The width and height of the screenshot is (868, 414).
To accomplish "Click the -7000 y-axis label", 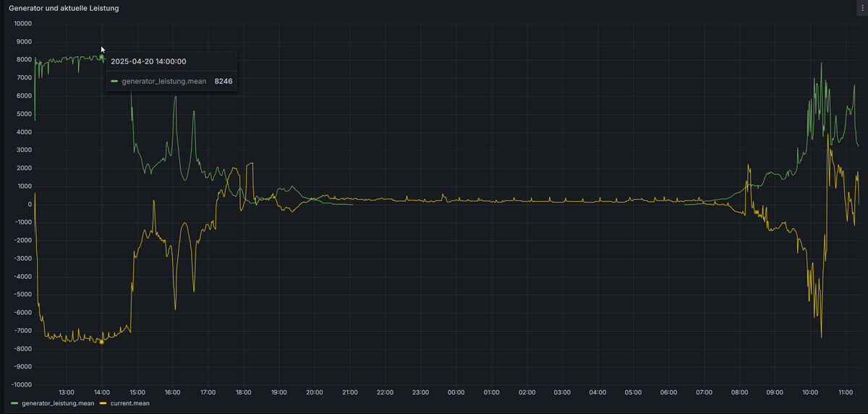I will coord(23,331).
